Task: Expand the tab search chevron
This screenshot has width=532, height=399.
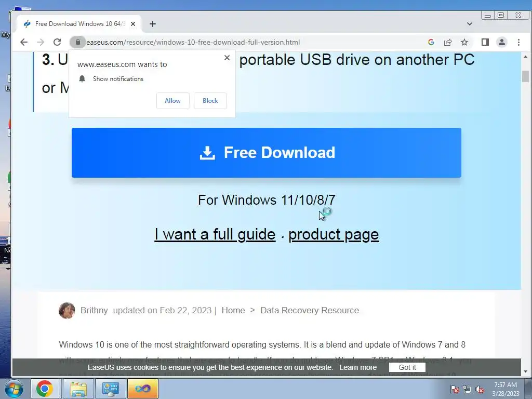Action: coord(470,24)
